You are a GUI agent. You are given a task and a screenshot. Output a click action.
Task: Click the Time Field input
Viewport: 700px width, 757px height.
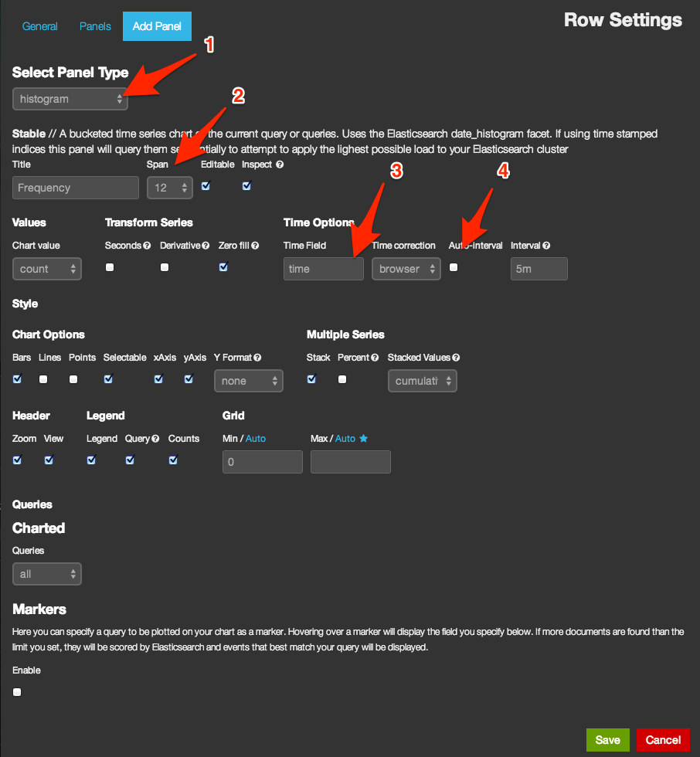coord(324,269)
